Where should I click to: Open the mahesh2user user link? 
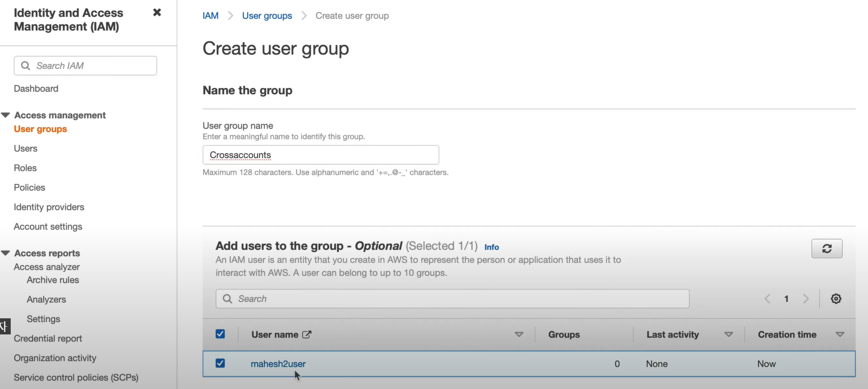(278, 364)
